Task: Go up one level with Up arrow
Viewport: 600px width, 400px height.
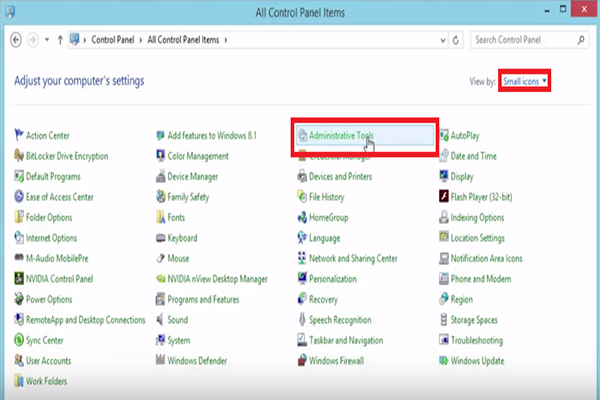Action: [60, 40]
